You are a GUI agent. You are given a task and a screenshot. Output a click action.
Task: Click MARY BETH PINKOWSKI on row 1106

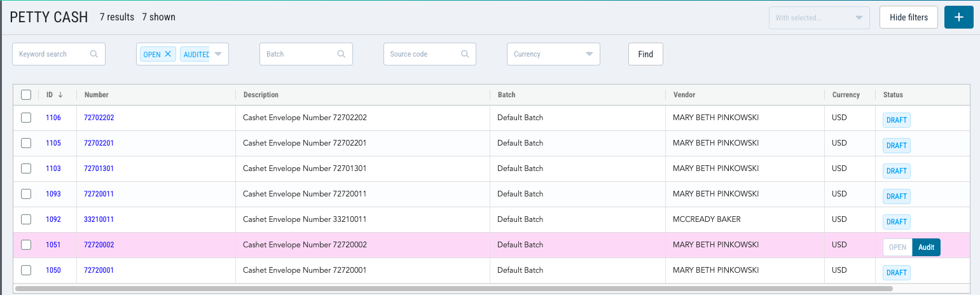[x=715, y=118]
